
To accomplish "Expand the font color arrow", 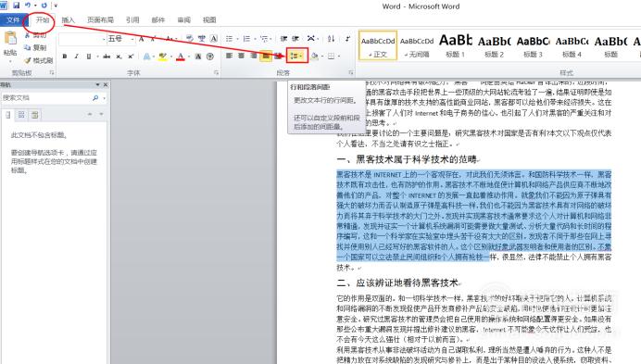I will pos(188,56).
